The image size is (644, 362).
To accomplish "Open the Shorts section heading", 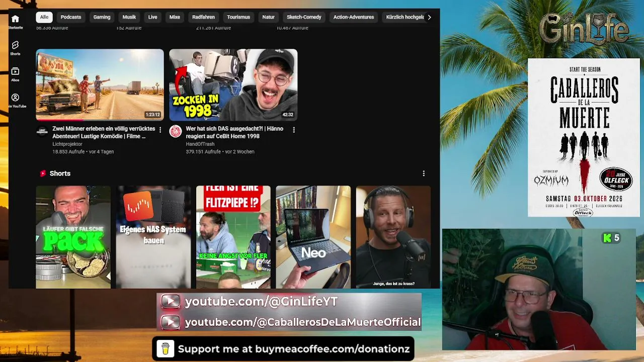I will (x=60, y=173).
